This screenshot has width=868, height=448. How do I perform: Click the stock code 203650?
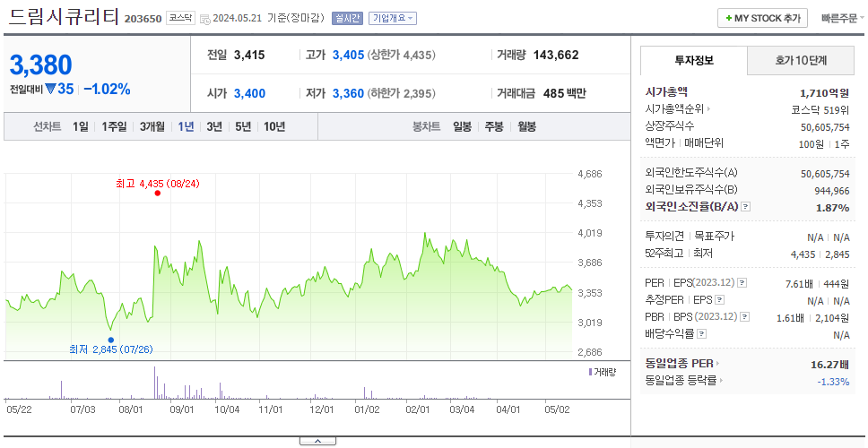point(143,20)
